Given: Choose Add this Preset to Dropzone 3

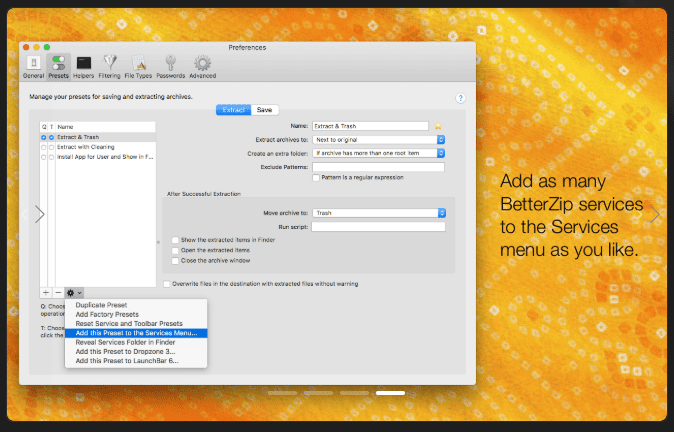Looking at the screenshot, I should tap(136, 352).
